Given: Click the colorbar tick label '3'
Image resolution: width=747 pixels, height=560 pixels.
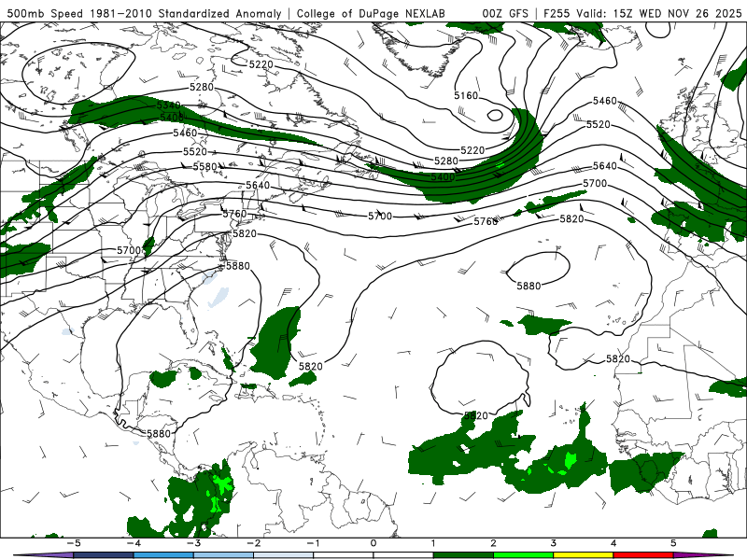Looking at the screenshot, I should [553, 543].
